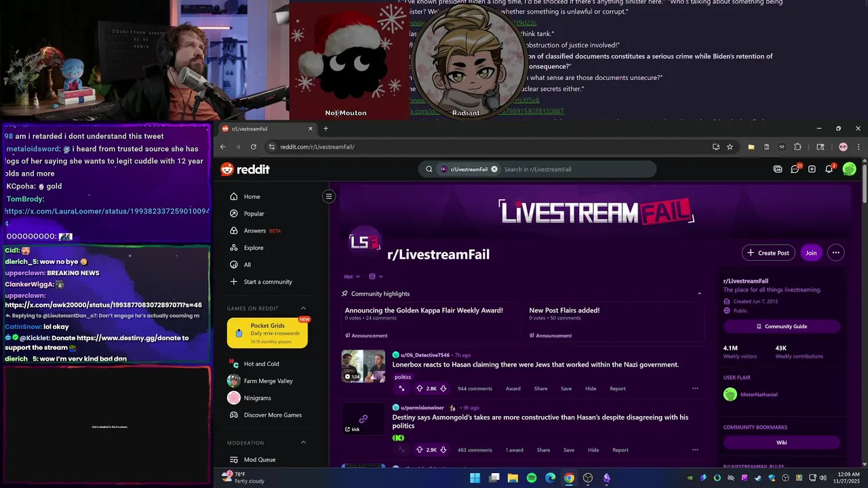Downvote the Lonerbox reacts post
The width and height of the screenshot is (868, 488).
[x=443, y=388]
